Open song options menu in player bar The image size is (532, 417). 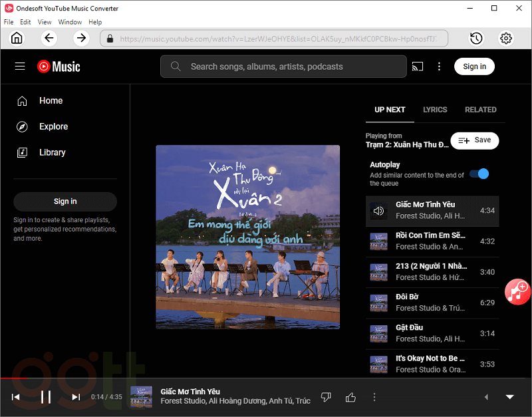coord(374,397)
